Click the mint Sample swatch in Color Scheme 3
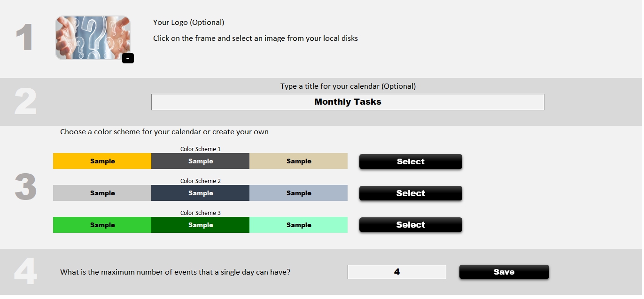The width and height of the screenshot is (644, 299). coord(298,225)
